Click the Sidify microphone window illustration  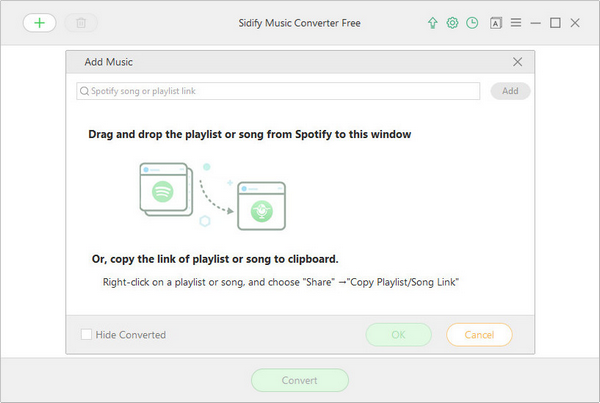click(262, 206)
